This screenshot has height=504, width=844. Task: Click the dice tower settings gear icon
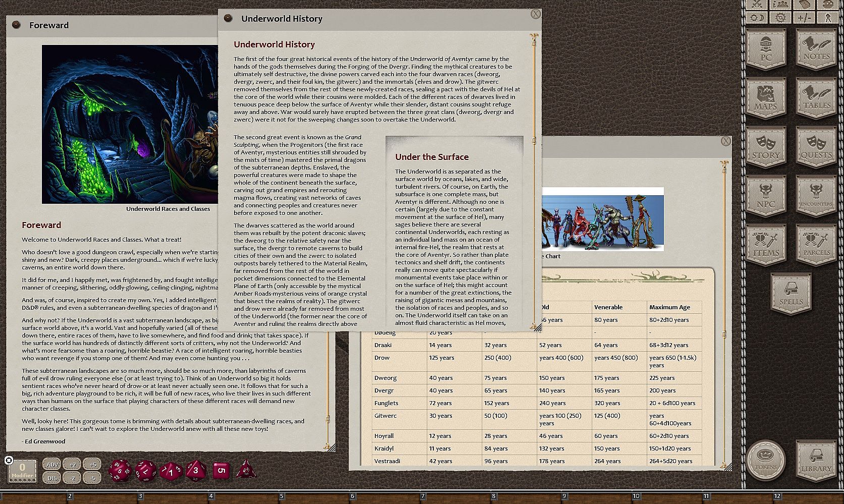tap(8, 460)
